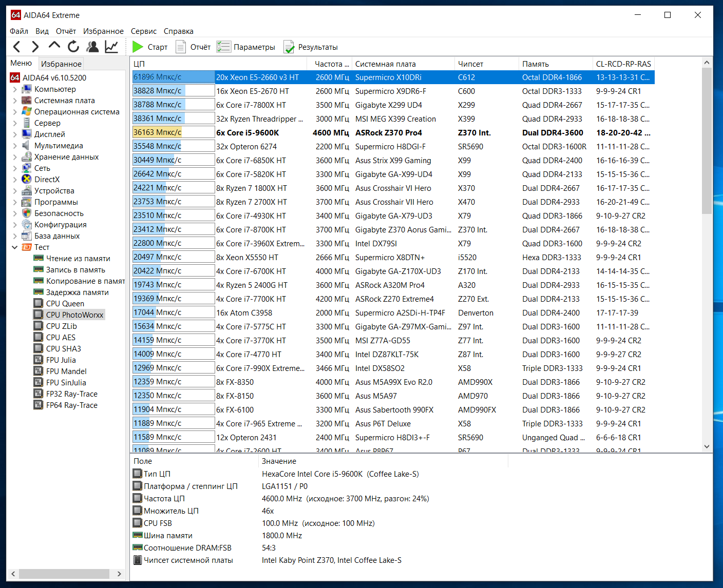Open the graph chart toolbar icon
The height and width of the screenshot is (588, 723).
pos(111,47)
